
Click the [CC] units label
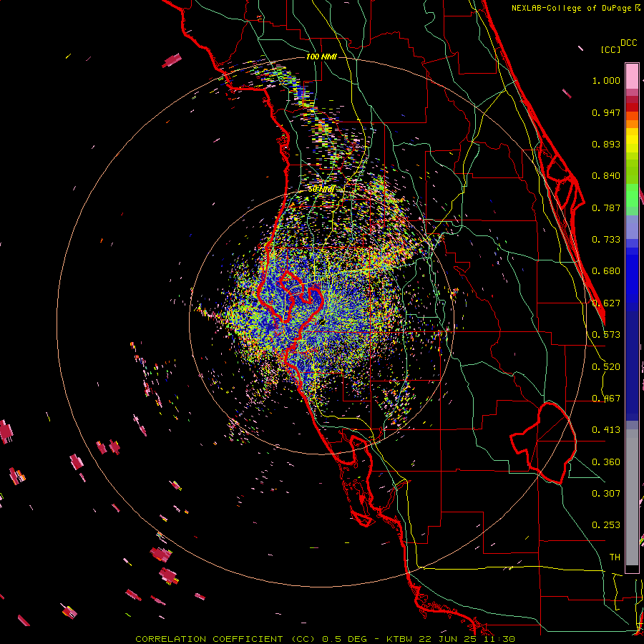click(x=610, y=49)
